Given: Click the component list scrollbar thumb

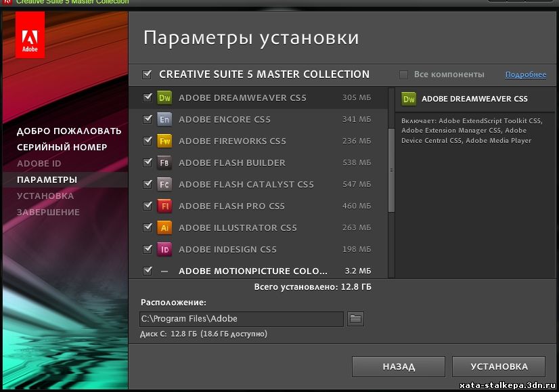Looking at the screenshot, I should pyautogui.click(x=391, y=170).
